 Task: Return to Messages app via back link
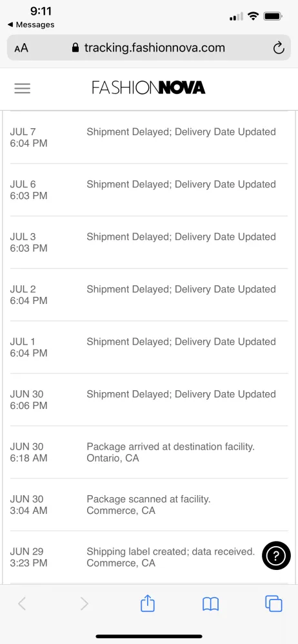click(x=31, y=24)
